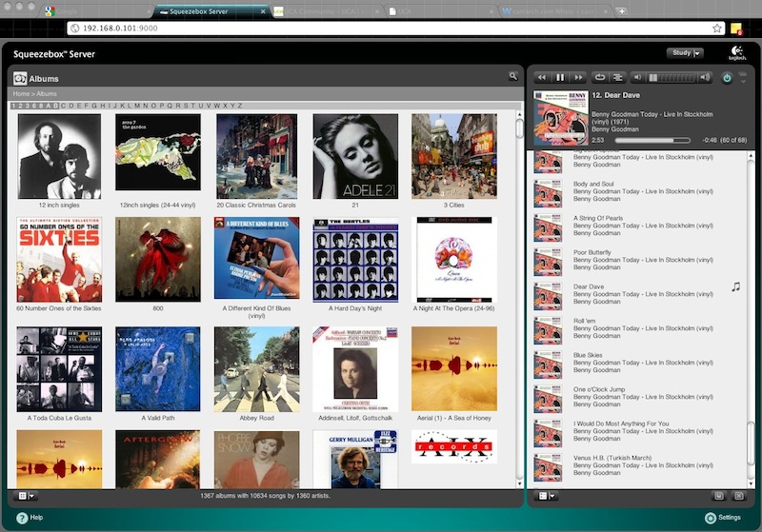Click the volume down speaker icon
Image resolution: width=762 pixels, height=532 pixels.
[638, 78]
